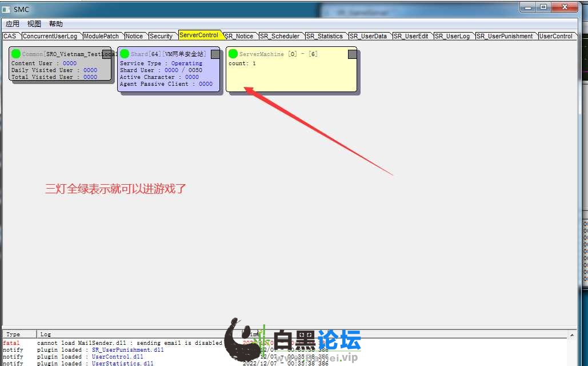This screenshot has width=588, height=366.
Task: Open the 应用 menu
Action: click(x=13, y=24)
